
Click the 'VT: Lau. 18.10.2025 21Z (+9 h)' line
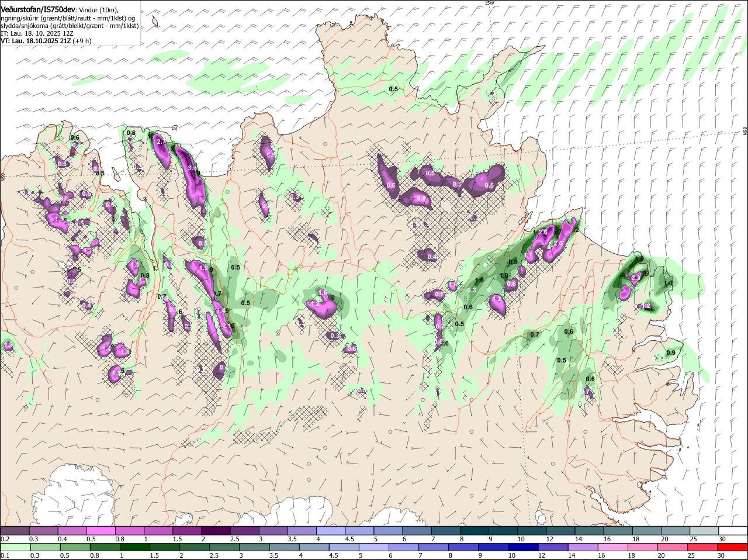[46, 41]
